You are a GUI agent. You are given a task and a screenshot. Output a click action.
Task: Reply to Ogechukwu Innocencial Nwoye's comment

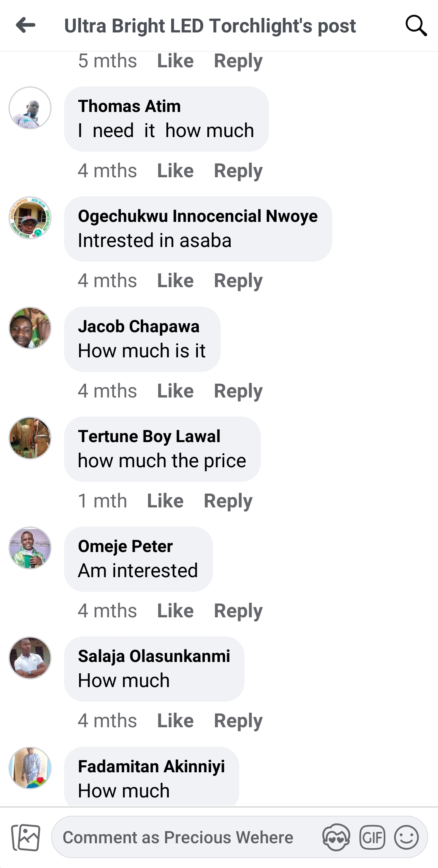tap(238, 281)
